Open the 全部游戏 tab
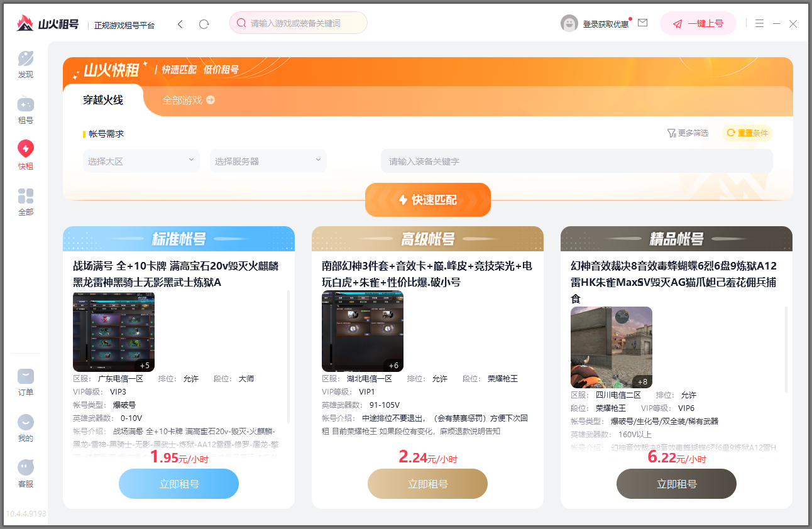812x529 pixels. coord(188,100)
